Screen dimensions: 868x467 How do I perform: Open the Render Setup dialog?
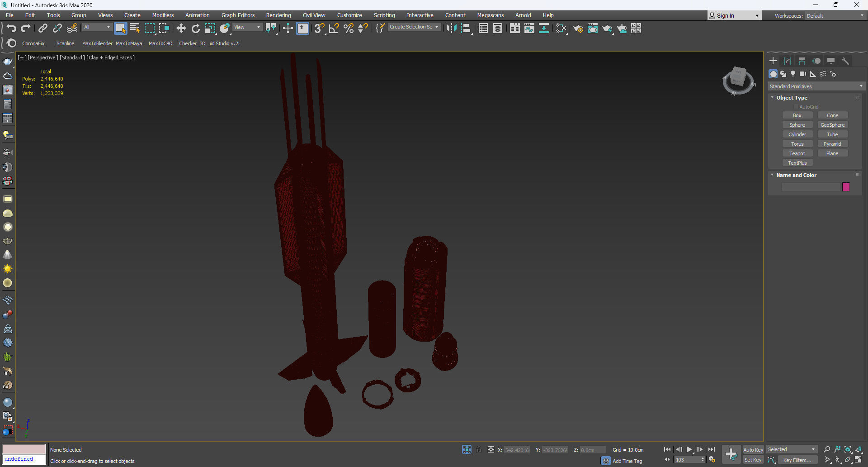tap(578, 29)
